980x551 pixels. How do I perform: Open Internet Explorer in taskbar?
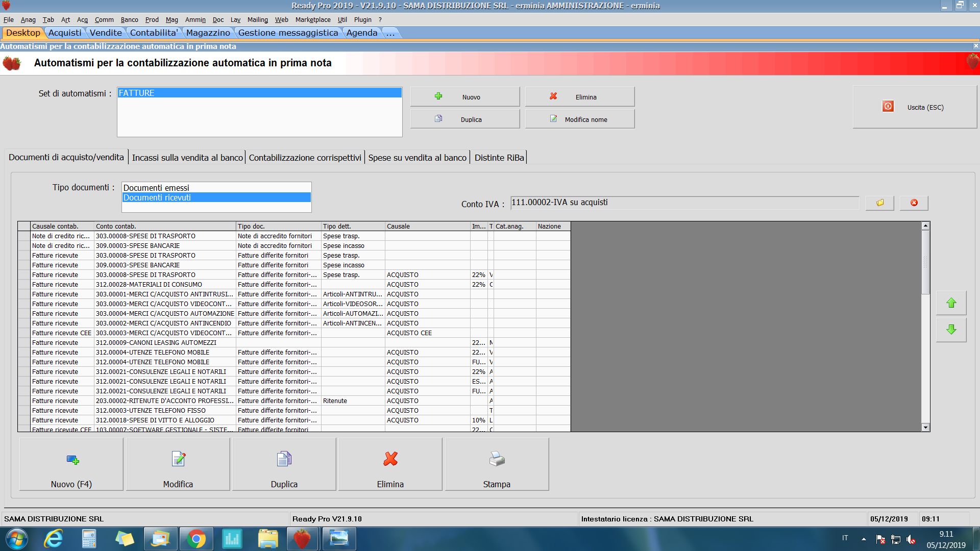coord(53,539)
